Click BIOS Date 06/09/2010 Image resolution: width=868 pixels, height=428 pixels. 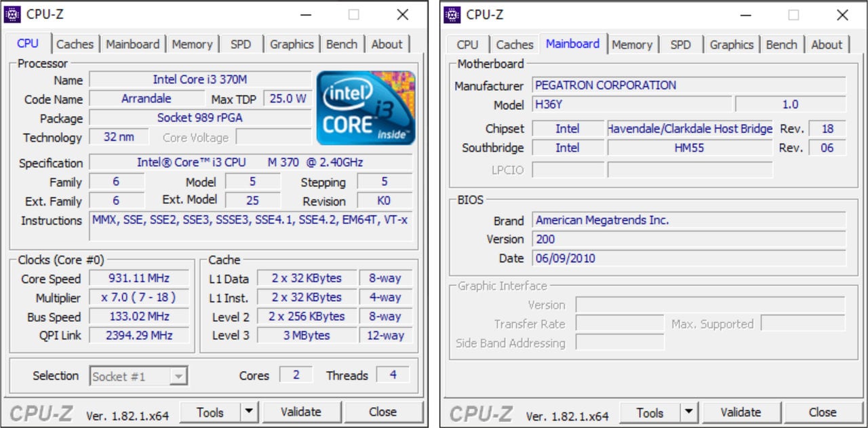coord(689,258)
